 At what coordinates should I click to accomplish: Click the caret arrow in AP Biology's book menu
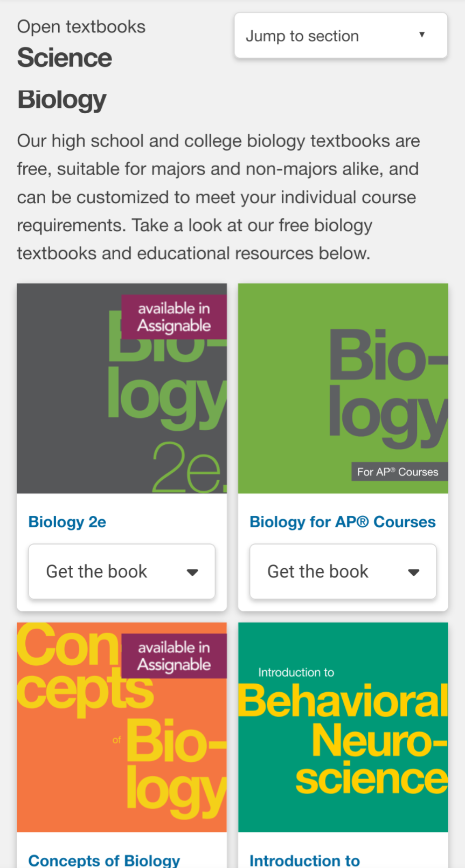coord(414,572)
